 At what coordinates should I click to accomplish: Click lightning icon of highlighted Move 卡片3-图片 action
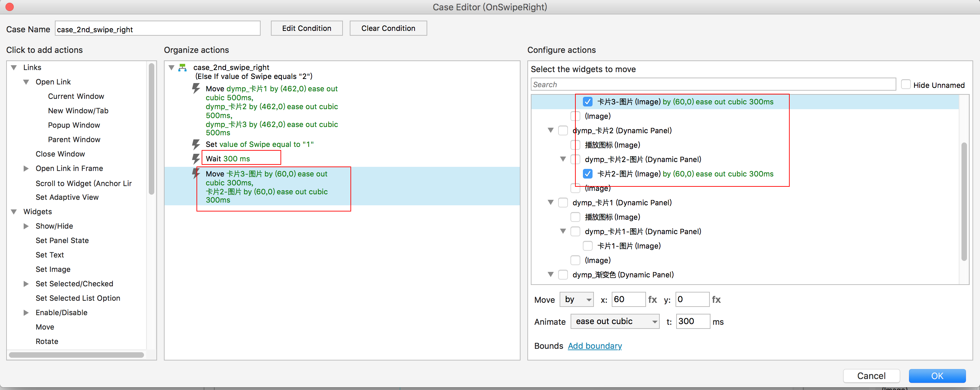coord(195,173)
